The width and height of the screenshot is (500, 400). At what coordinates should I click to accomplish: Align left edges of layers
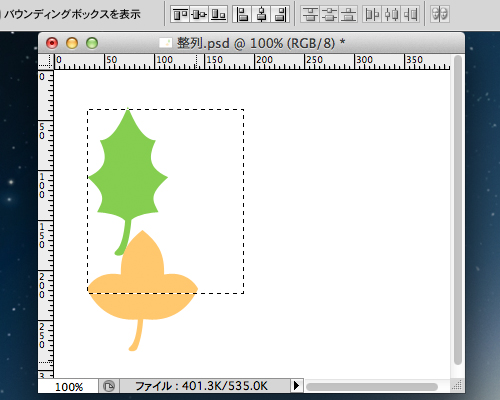[x=242, y=14]
